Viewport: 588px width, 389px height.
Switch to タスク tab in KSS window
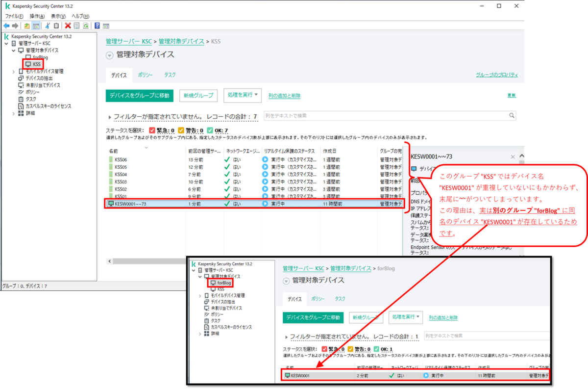170,75
